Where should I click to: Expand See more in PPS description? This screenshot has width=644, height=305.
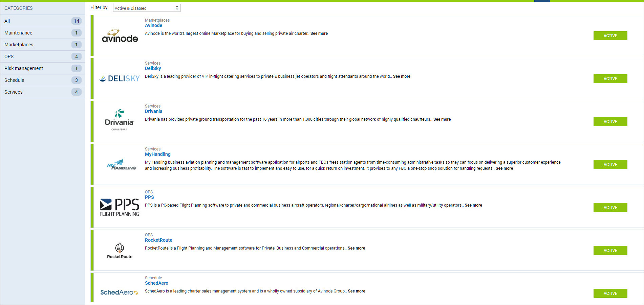(x=473, y=205)
